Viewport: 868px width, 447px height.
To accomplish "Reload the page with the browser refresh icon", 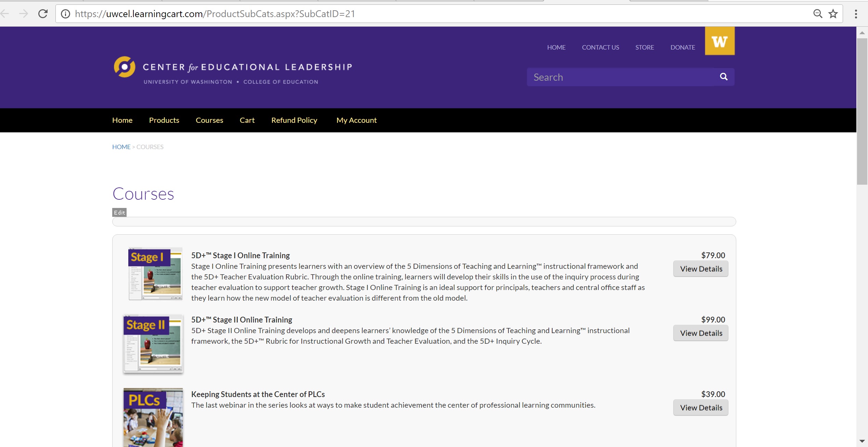I will pyautogui.click(x=43, y=14).
